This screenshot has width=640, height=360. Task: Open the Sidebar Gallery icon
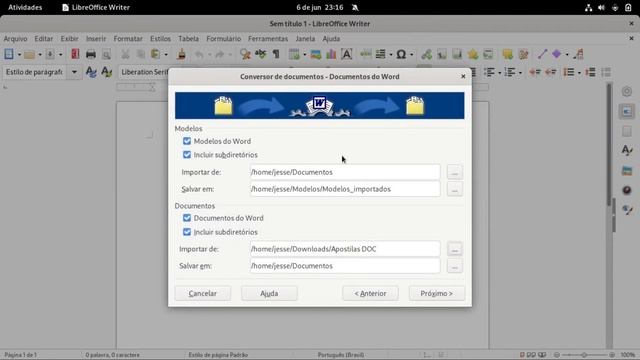tap(627, 171)
